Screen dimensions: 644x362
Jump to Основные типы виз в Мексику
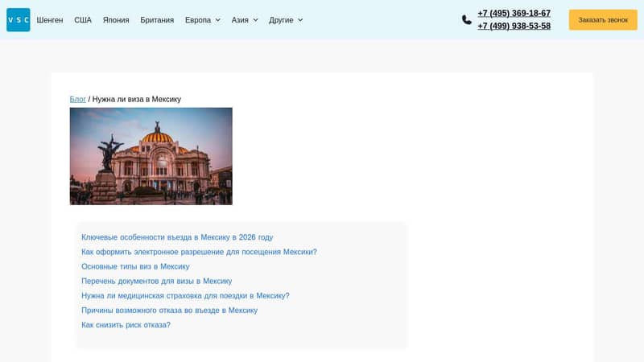(135, 266)
